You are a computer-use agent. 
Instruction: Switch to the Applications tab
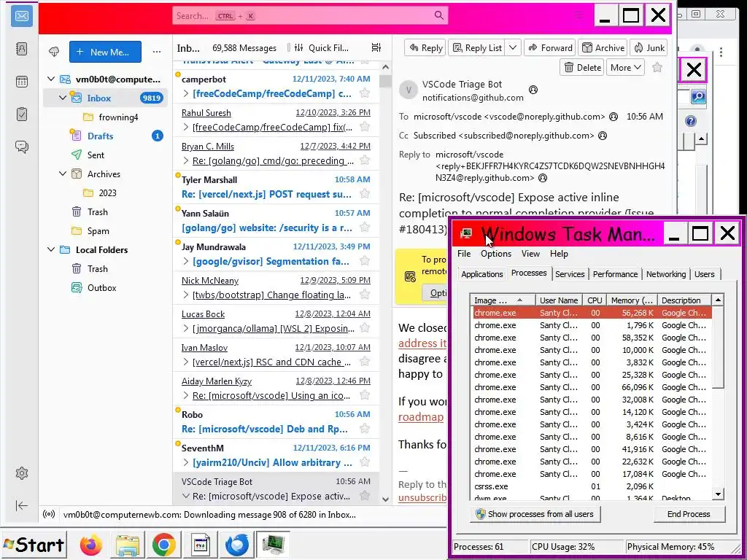point(481,274)
